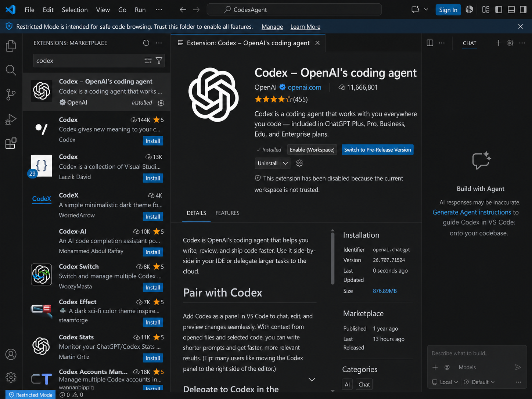Open the extension settings gear beside Uninstall
This screenshot has height=399, width=532.
pos(299,163)
